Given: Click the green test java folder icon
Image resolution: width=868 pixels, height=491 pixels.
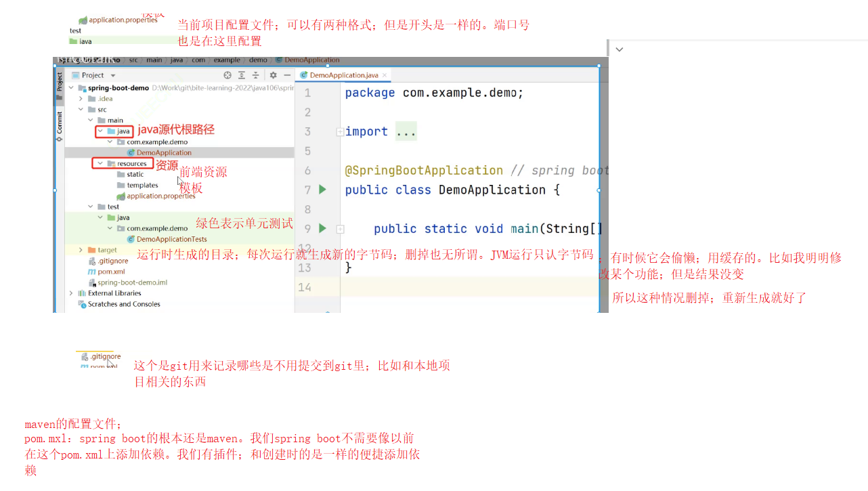Looking at the screenshot, I should click(112, 217).
